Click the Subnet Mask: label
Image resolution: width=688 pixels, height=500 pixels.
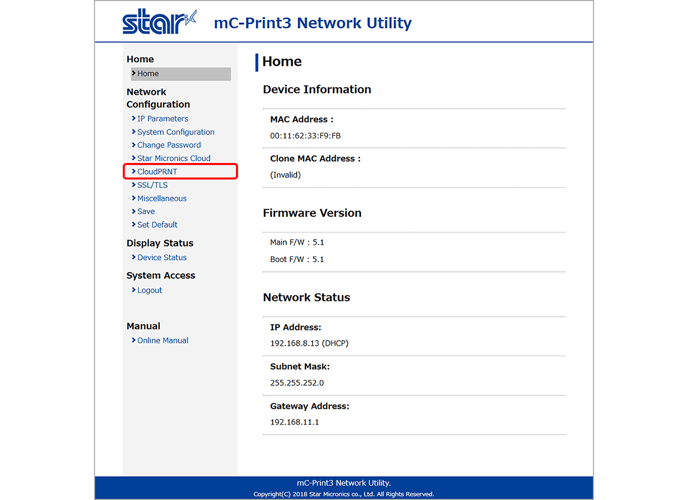[x=300, y=367]
